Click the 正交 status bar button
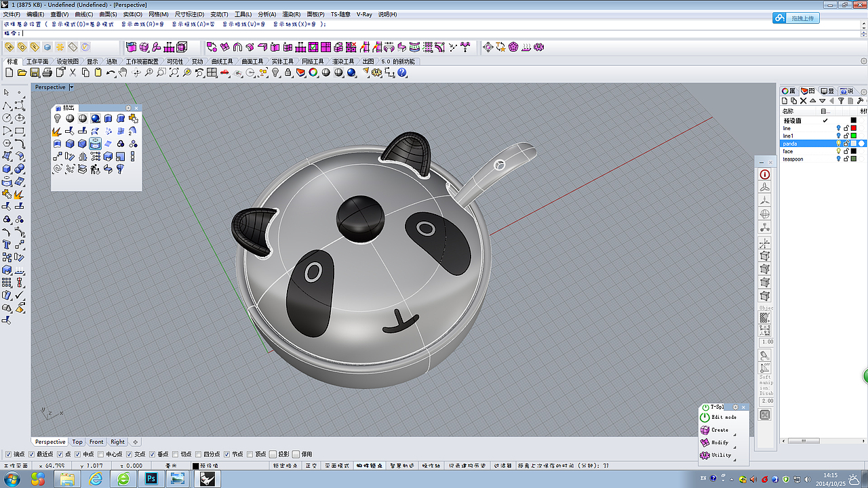Viewport: 868px width, 488px height. coord(311,466)
